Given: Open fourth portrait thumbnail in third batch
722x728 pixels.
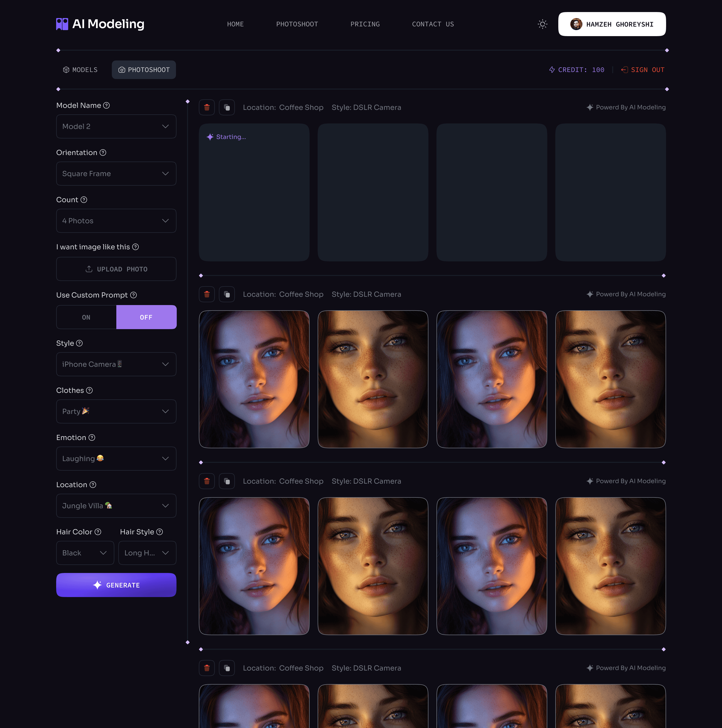Looking at the screenshot, I should [x=610, y=566].
